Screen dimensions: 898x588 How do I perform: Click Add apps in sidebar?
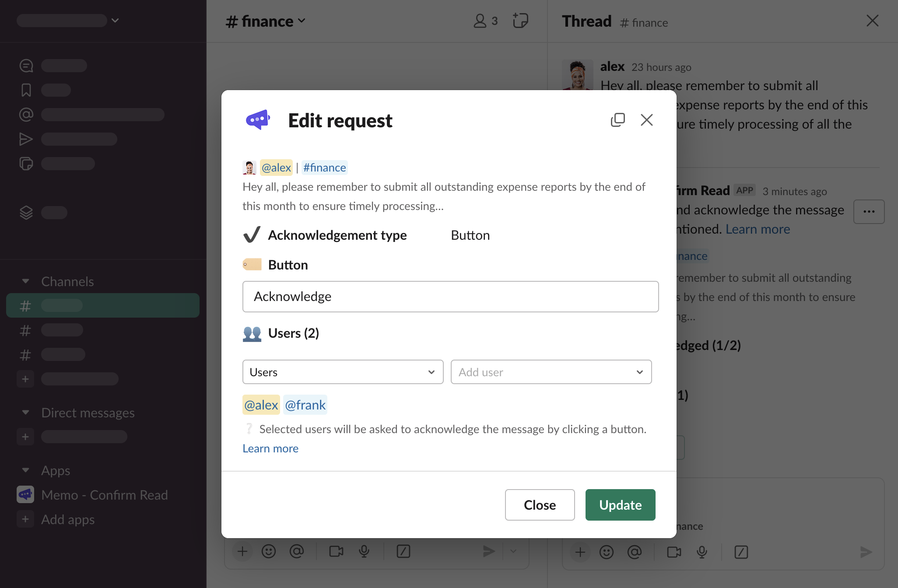pos(68,519)
